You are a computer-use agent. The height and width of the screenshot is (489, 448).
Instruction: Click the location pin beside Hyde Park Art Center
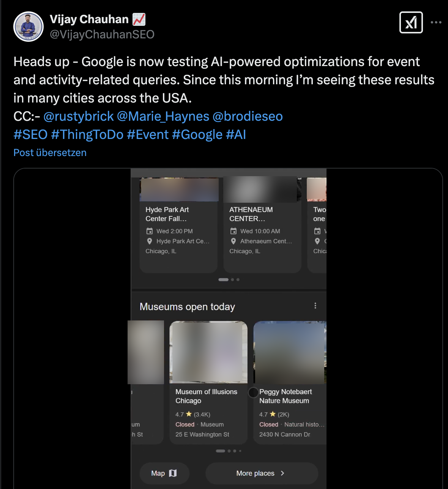pyautogui.click(x=150, y=241)
